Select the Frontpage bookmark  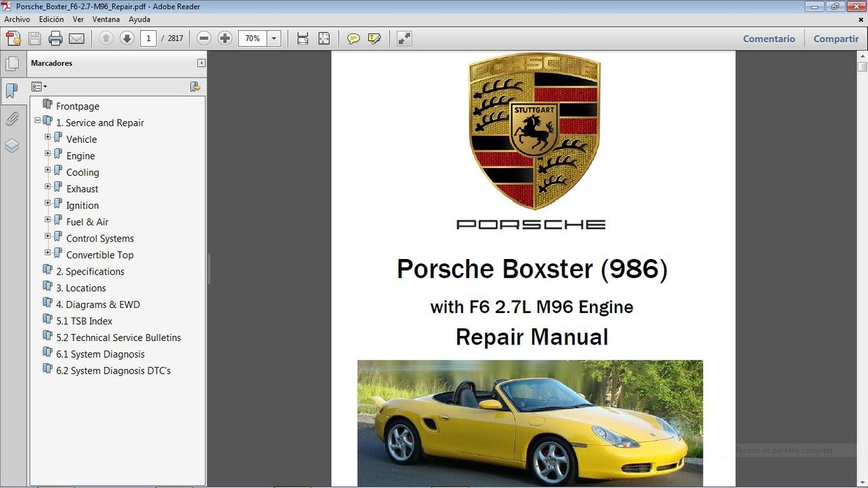78,106
